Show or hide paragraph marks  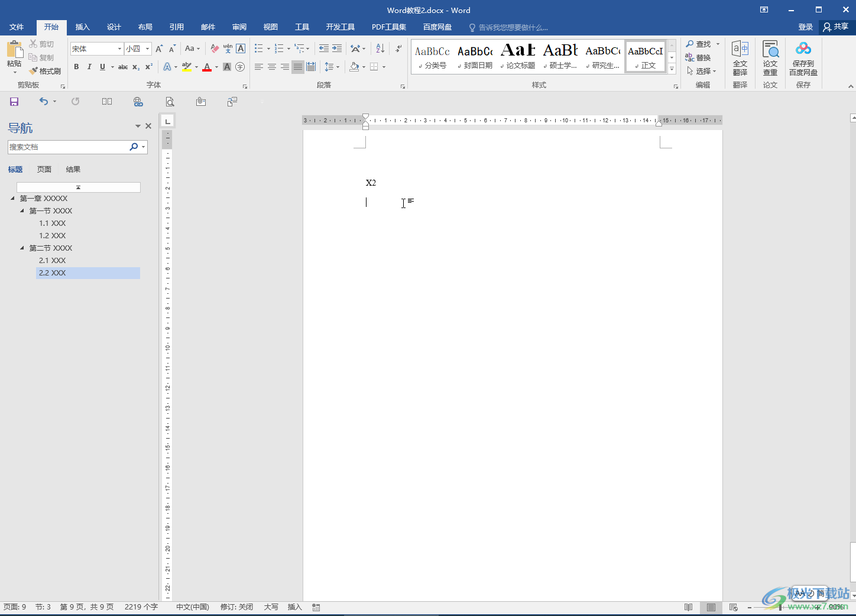(398, 48)
